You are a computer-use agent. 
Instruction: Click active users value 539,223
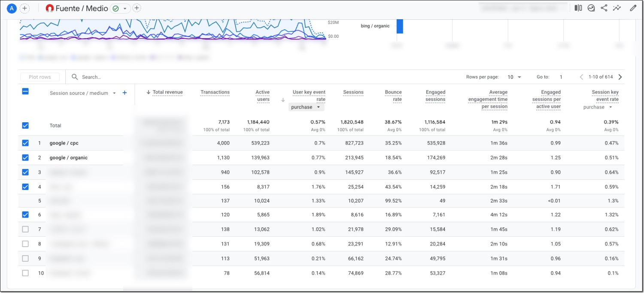tap(260, 143)
